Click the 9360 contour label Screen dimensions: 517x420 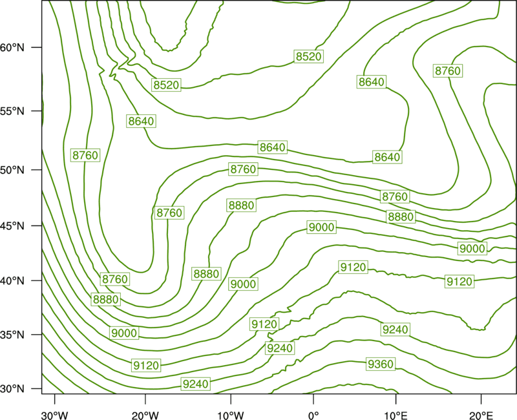[381, 364]
